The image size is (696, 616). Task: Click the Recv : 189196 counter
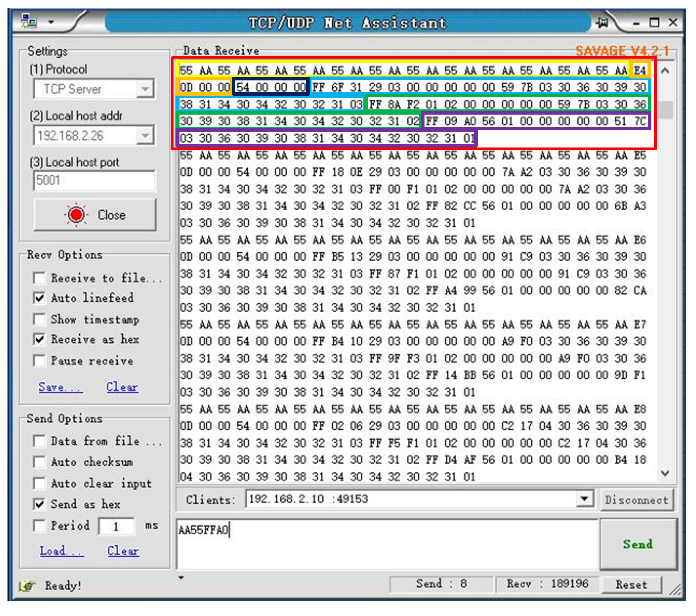547,584
